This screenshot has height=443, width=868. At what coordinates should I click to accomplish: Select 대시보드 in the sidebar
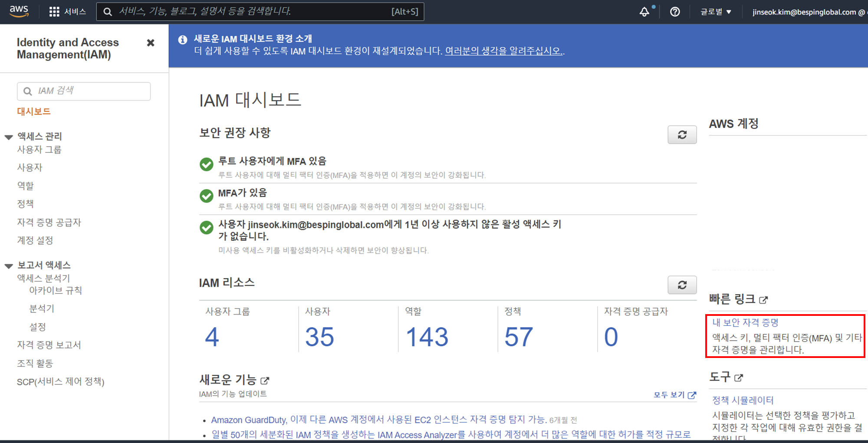pyautogui.click(x=34, y=112)
